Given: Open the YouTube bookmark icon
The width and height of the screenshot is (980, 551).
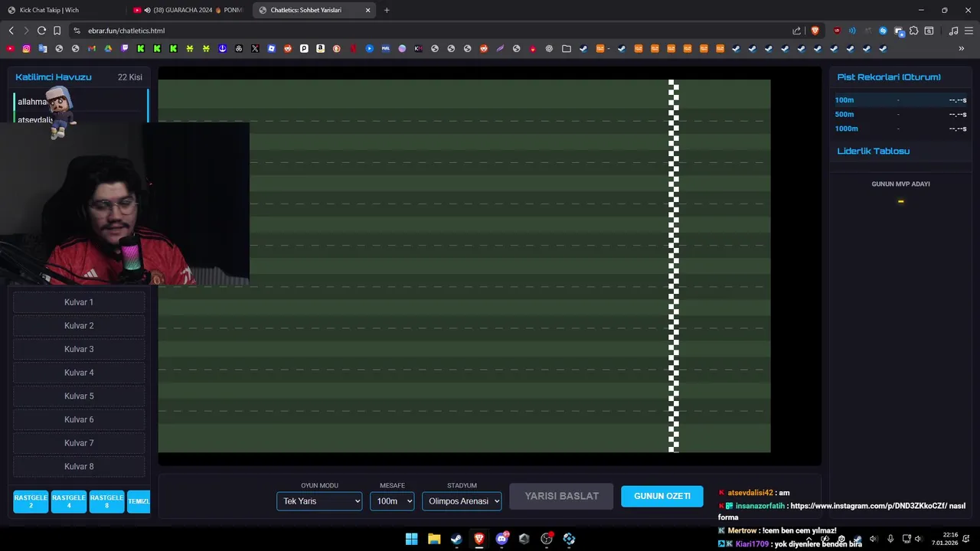Looking at the screenshot, I should point(10,48).
